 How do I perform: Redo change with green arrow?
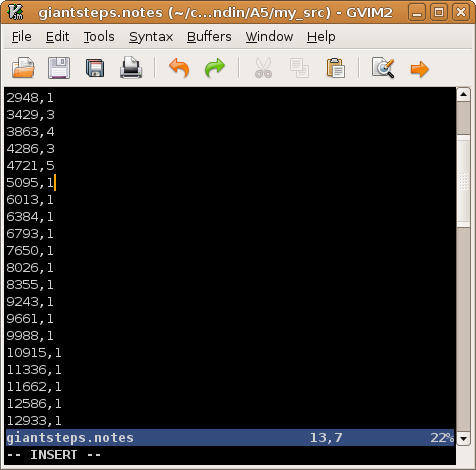(215, 68)
